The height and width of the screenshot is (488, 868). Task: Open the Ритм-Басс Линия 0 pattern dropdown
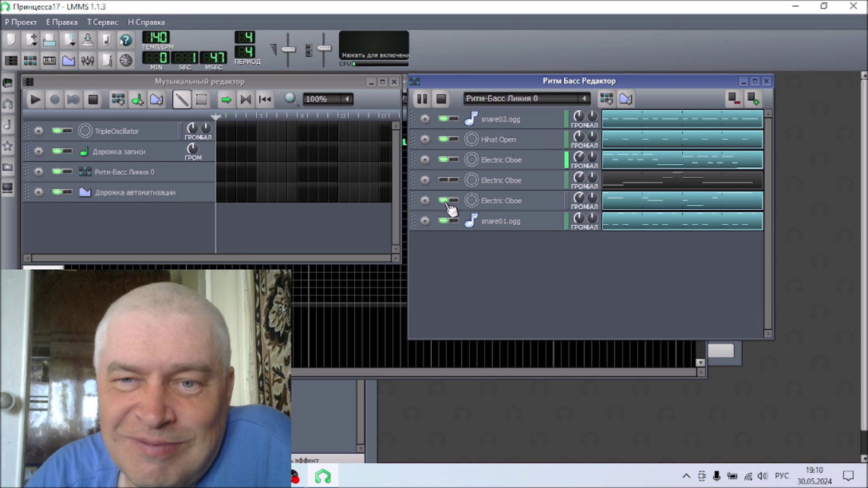tap(584, 99)
